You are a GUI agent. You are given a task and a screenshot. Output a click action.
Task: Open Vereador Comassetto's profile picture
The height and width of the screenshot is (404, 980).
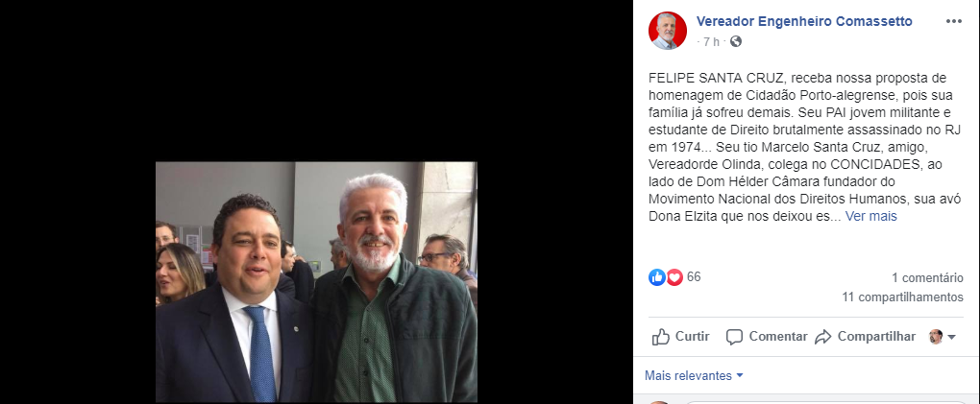[668, 31]
